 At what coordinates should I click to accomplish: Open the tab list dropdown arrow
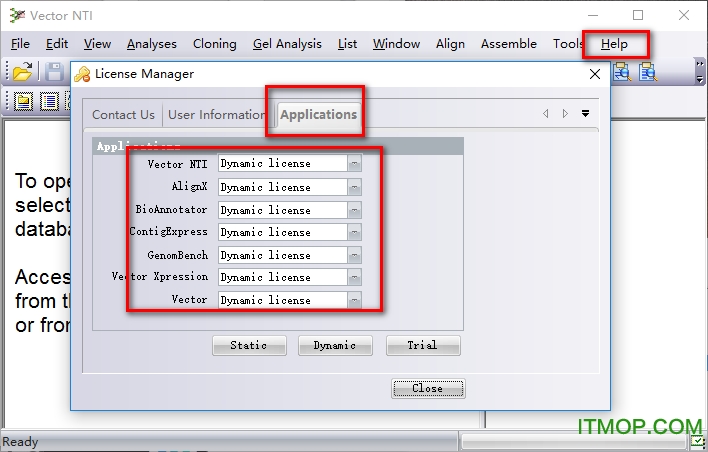(x=585, y=114)
